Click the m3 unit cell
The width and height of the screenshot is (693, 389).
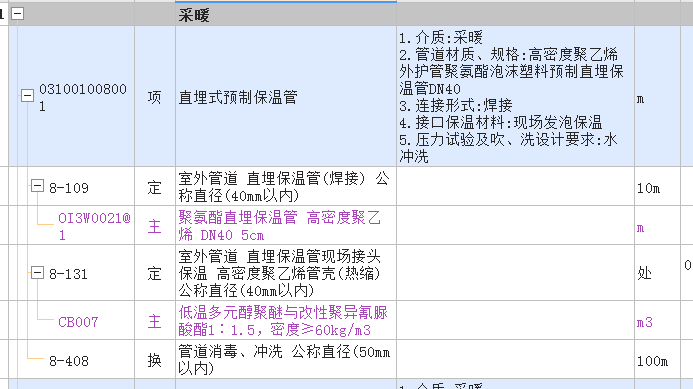(657, 320)
